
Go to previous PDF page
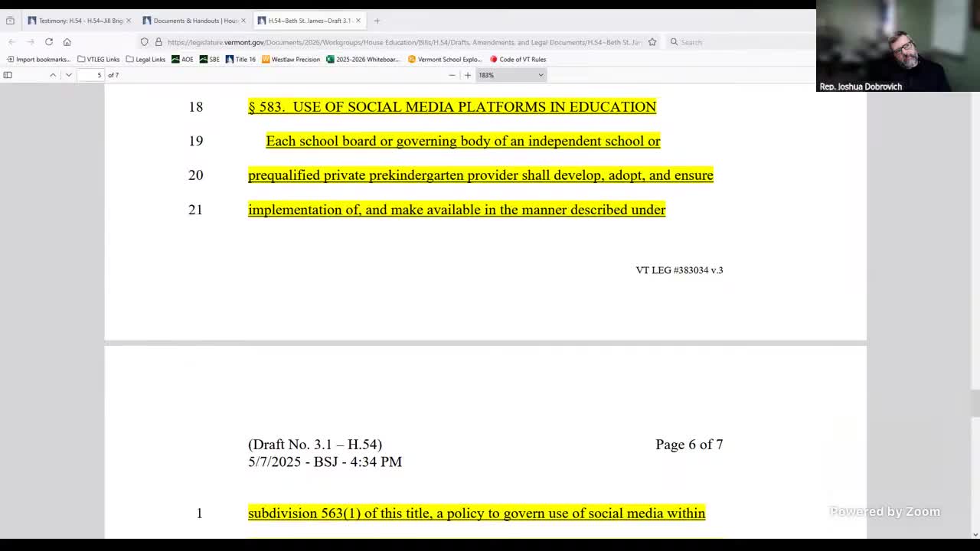point(53,75)
